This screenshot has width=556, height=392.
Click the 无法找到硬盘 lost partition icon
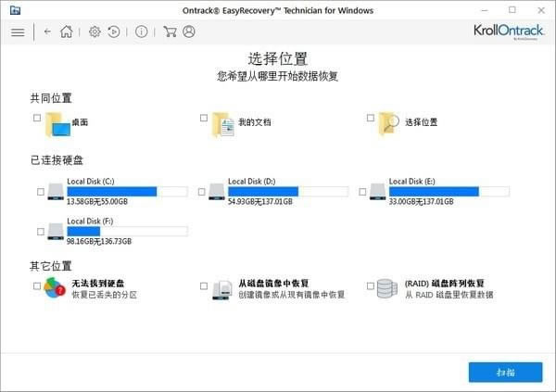[x=55, y=288]
